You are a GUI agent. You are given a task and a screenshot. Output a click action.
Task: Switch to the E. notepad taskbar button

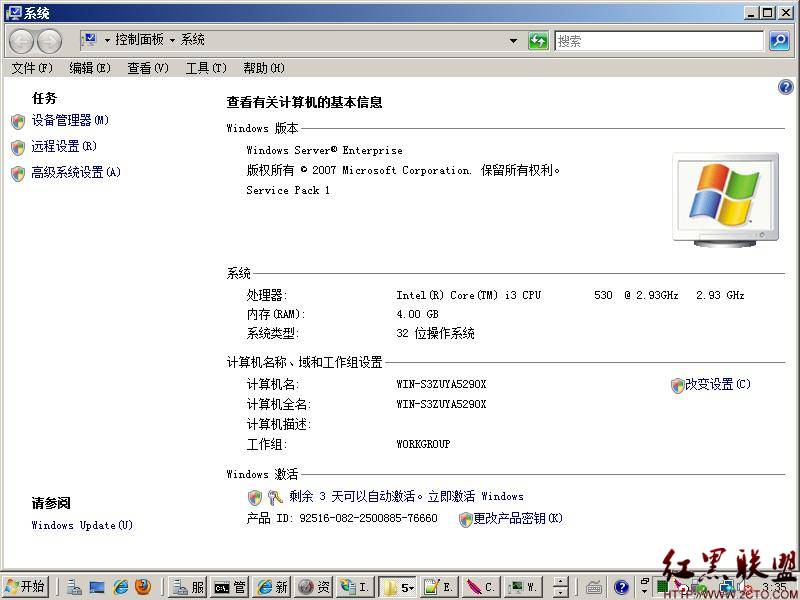click(439, 587)
